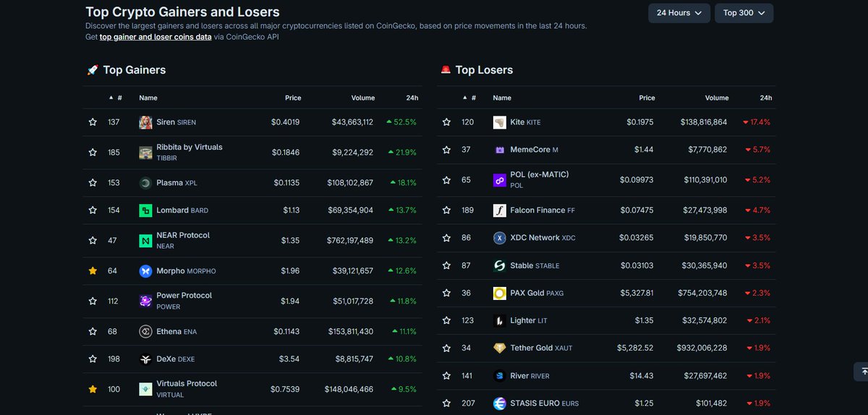Click Kite's 17.4% loss value

[x=757, y=122]
